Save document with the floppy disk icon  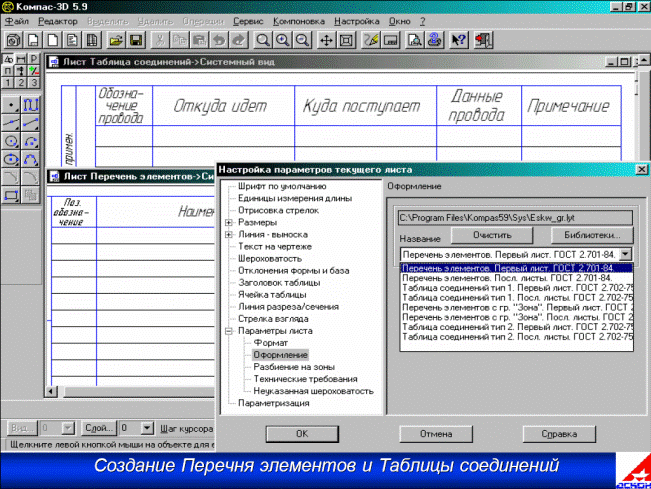(136, 40)
